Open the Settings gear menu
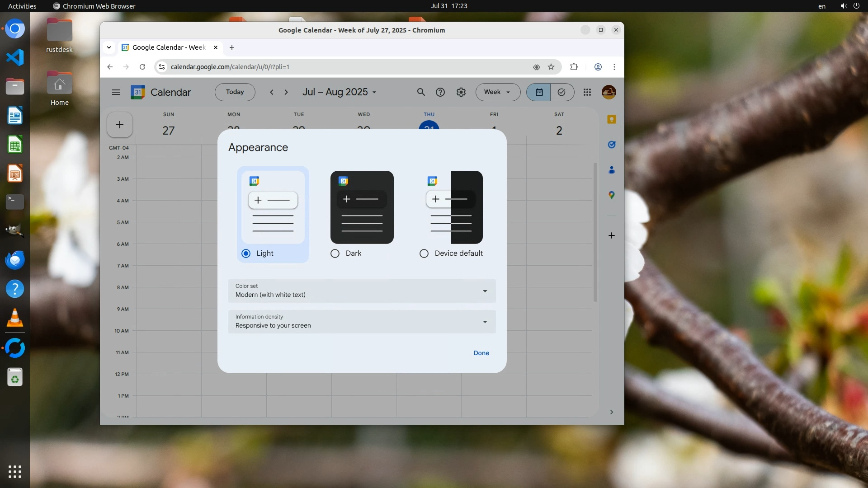The image size is (868, 488). pos(461,92)
